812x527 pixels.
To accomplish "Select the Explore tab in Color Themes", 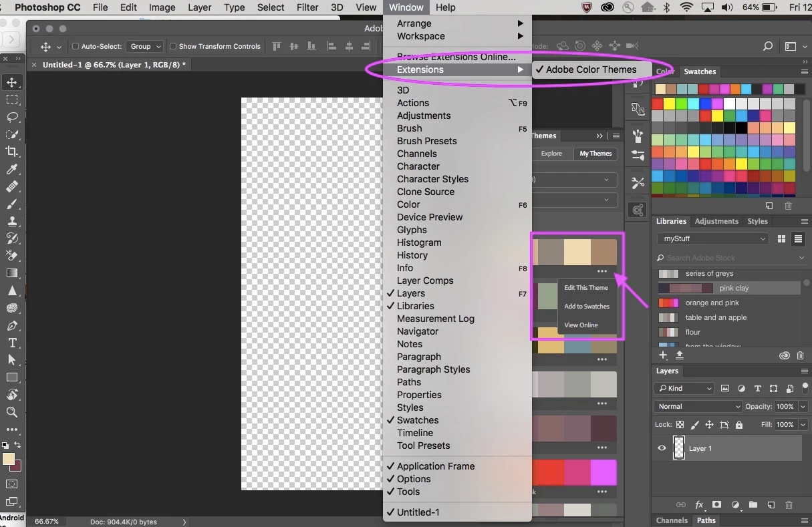I will click(551, 154).
